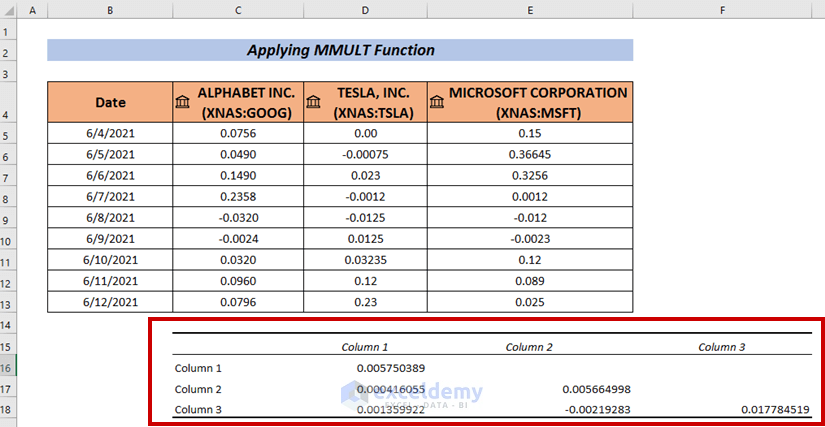The width and height of the screenshot is (825, 427).
Task: Click the cell with value 0.0960
Action: (238, 281)
